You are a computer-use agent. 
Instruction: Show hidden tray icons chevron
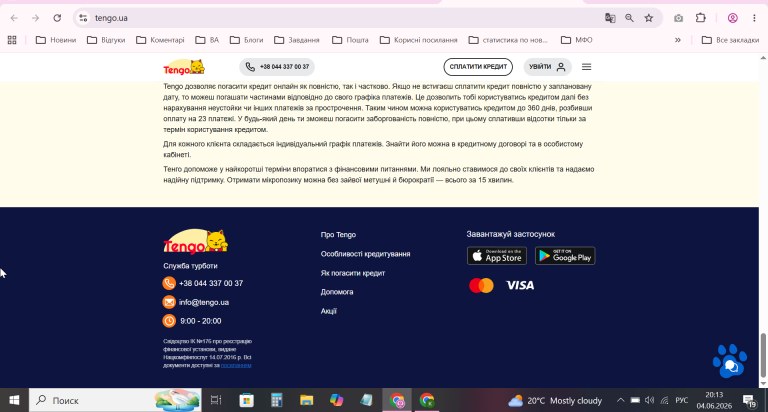621,400
